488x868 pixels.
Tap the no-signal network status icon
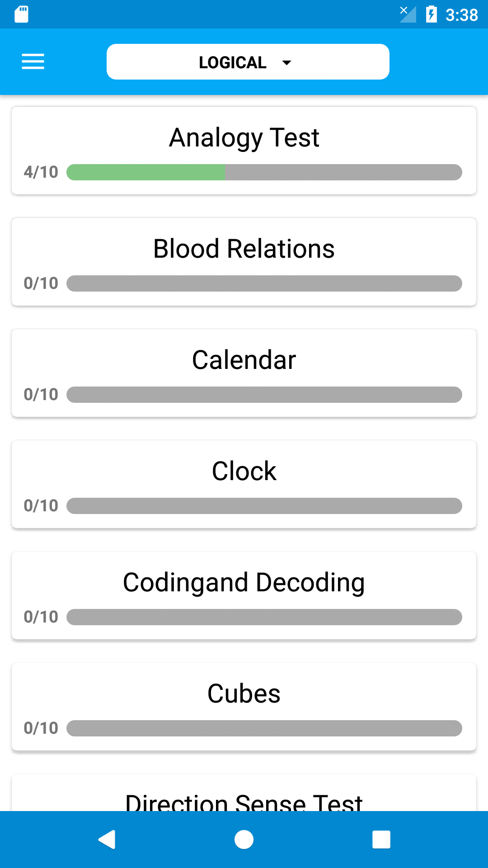[408, 14]
